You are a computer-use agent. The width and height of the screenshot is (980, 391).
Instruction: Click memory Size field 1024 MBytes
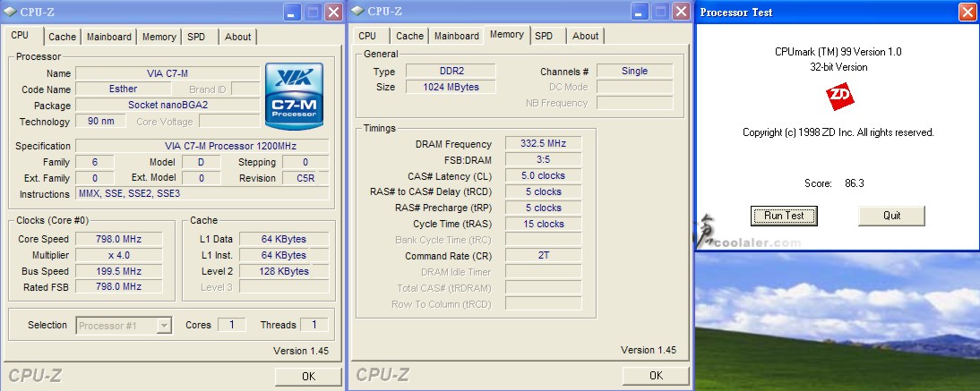pyautogui.click(x=451, y=87)
